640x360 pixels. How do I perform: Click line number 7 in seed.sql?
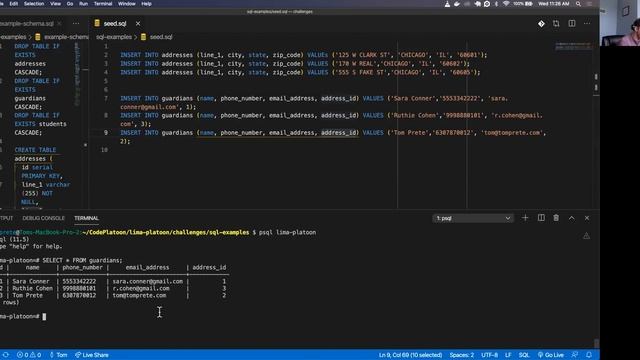[x=106, y=98]
